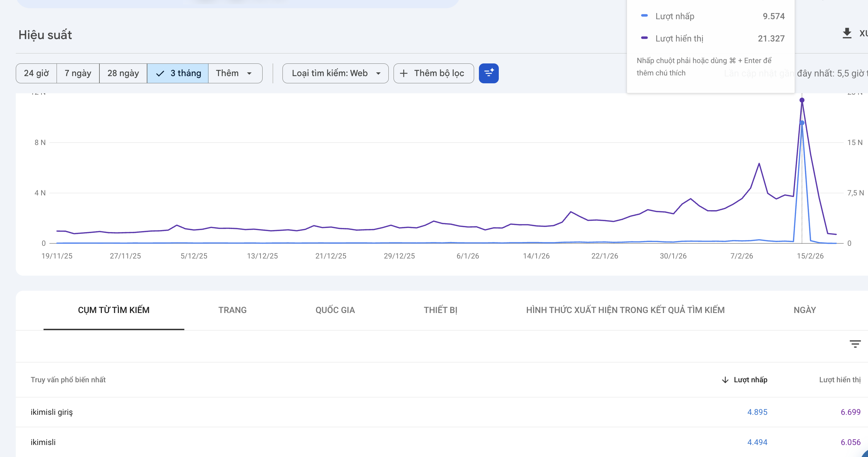Viewport: 868px width, 457px height.
Task: Click the export download arrow icon
Action: click(847, 33)
